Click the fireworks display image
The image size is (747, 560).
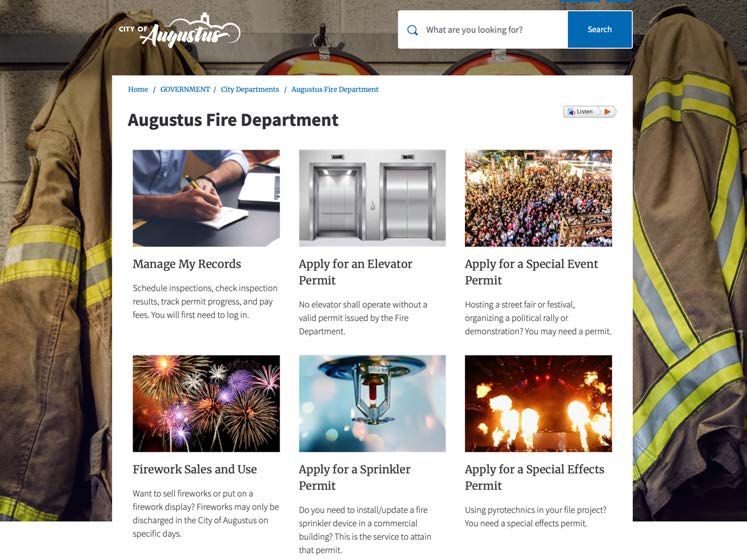(206, 403)
